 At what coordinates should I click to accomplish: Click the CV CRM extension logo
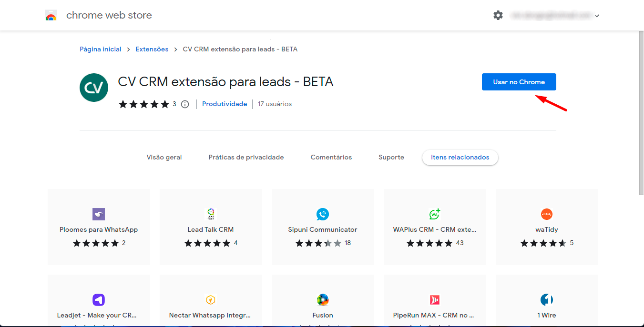click(x=94, y=88)
